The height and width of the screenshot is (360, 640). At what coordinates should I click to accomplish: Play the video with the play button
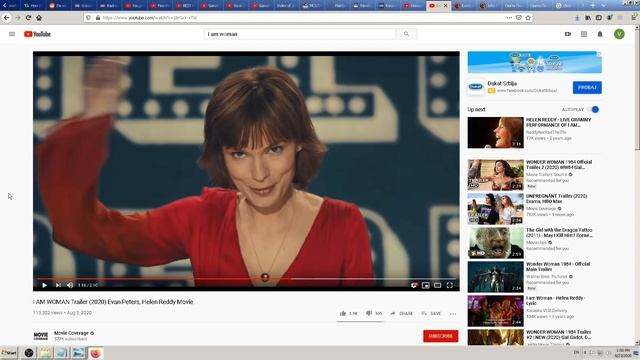(x=44, y=285)
